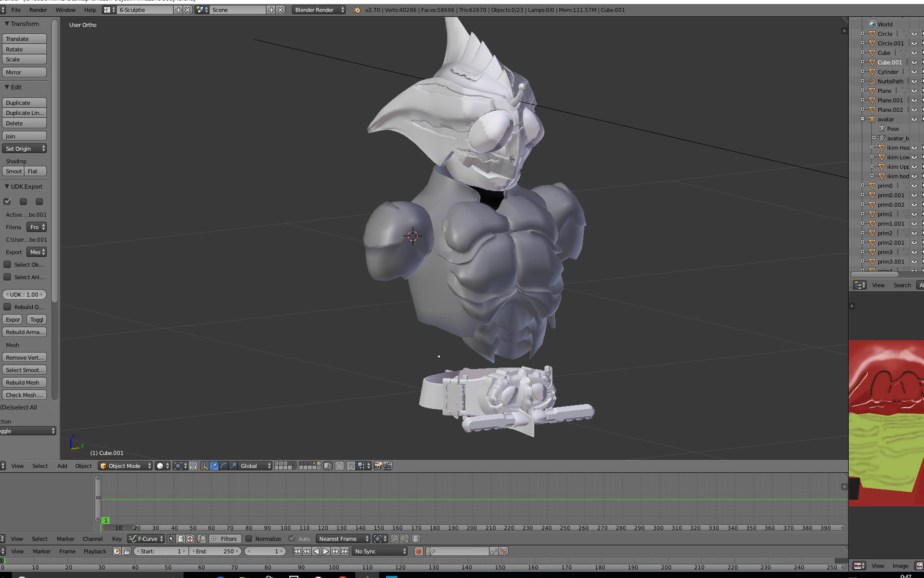Click the 3D manipulator toggle icon
924x578 pixels.
205,466
